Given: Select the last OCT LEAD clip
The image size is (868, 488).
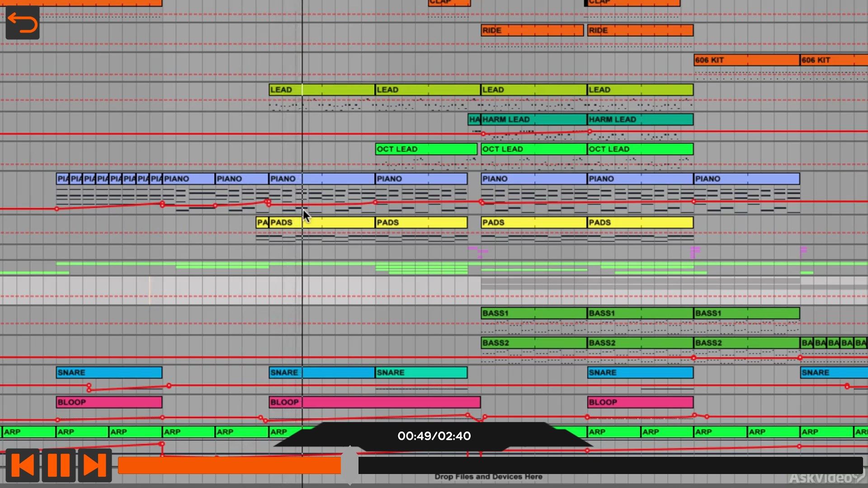Looking at the screenshot, I should coord(640,149).
